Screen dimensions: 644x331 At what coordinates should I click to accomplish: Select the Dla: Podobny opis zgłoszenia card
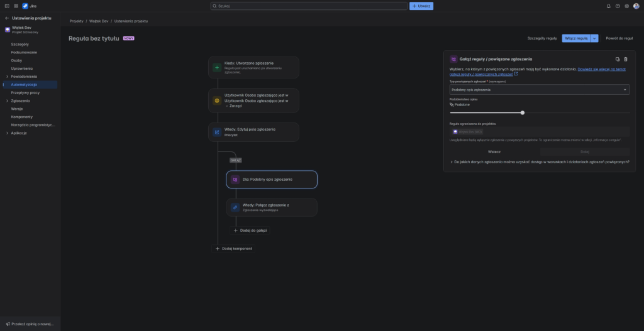tap(272, 179)
